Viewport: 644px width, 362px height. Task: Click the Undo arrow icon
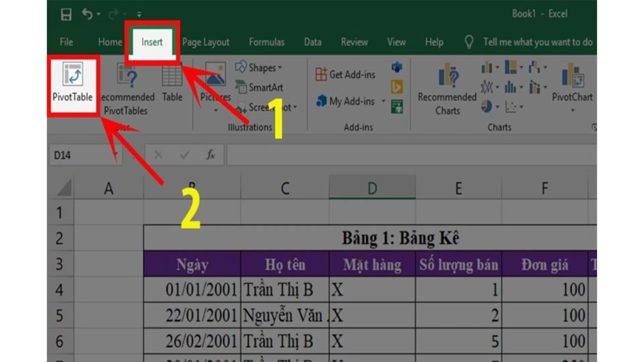tap(87, 14)
